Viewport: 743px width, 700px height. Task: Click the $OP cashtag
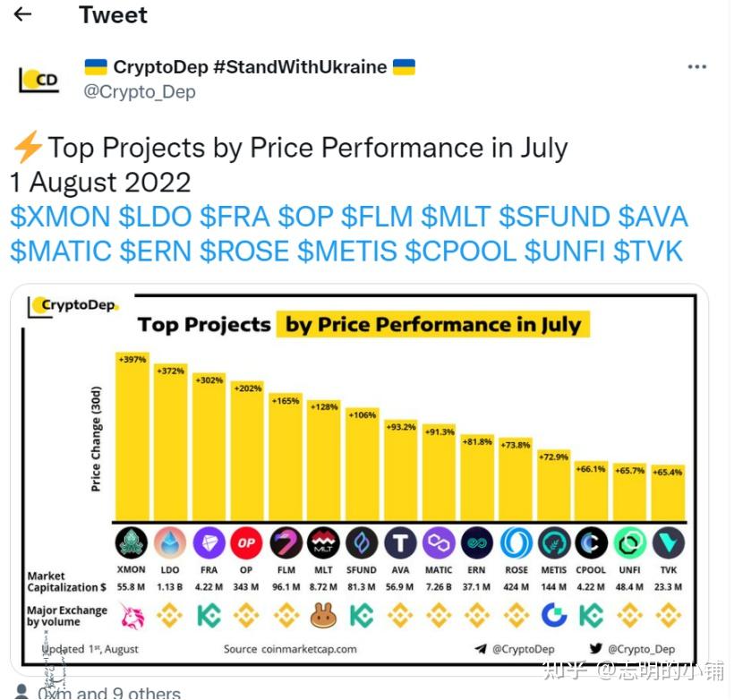[304, 218]
